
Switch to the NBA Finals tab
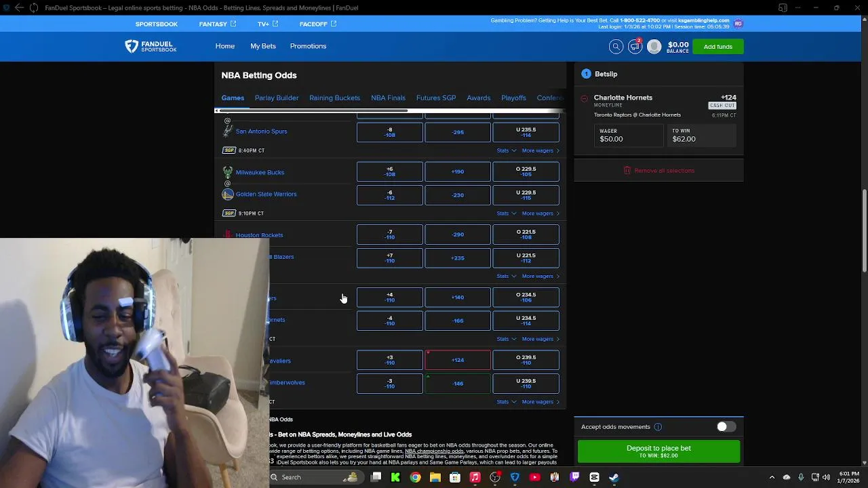388,98
